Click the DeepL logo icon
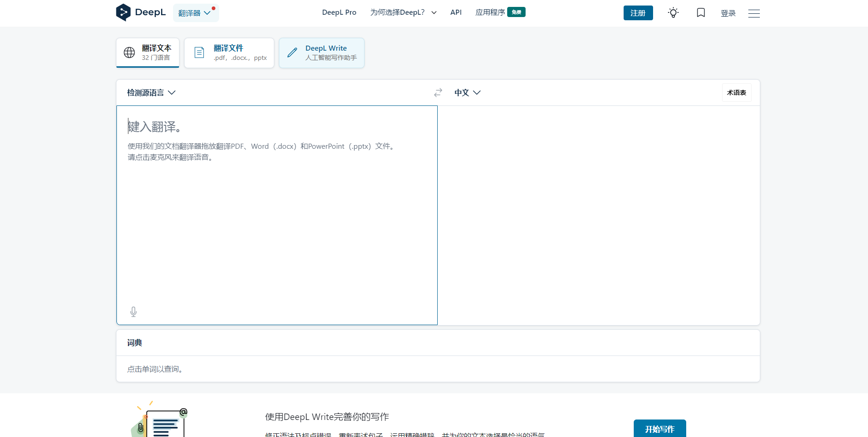This screenshot has height=437, width=868. (x=123, y=12)
